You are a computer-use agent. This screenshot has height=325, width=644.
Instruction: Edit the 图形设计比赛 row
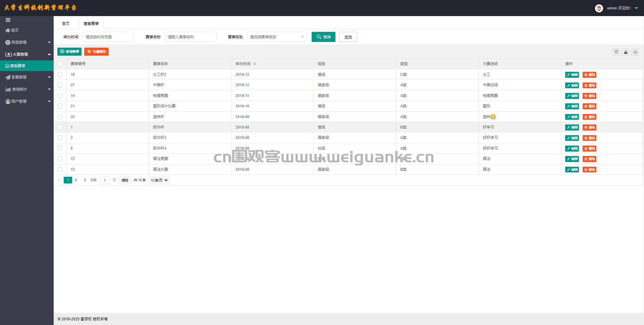pyautogui.click(x=572, y=106)
